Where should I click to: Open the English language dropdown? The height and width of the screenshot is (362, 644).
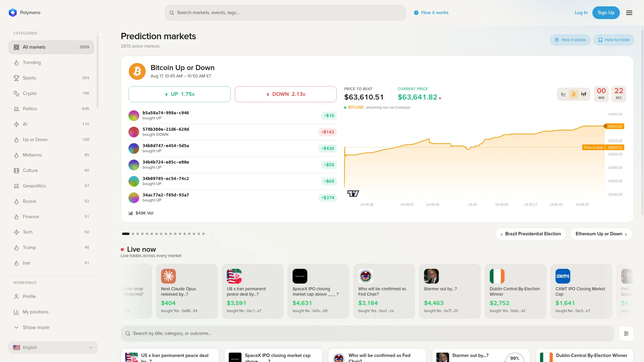pyautogui.click(x=53, y=348)
